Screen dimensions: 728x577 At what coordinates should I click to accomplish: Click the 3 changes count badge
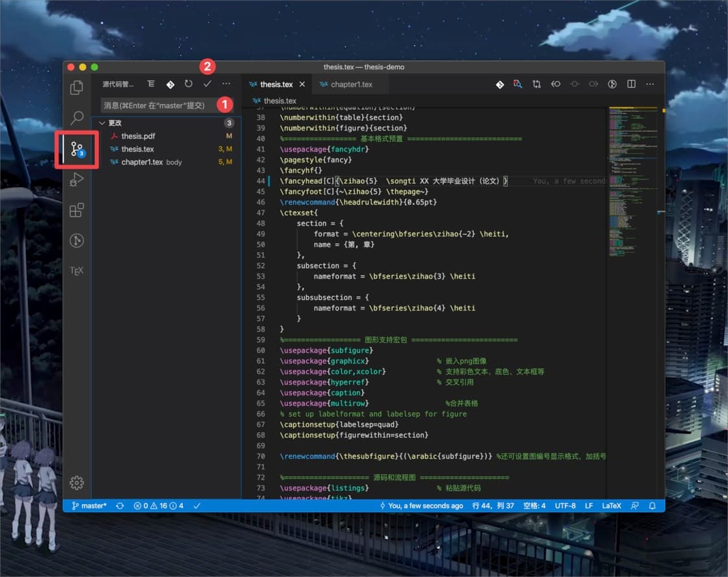click(229, 123)
